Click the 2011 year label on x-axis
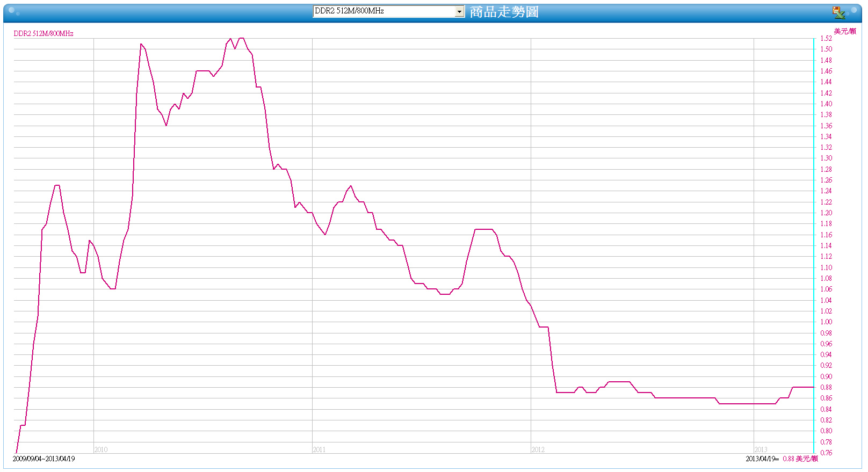 [x=319, y=449]
